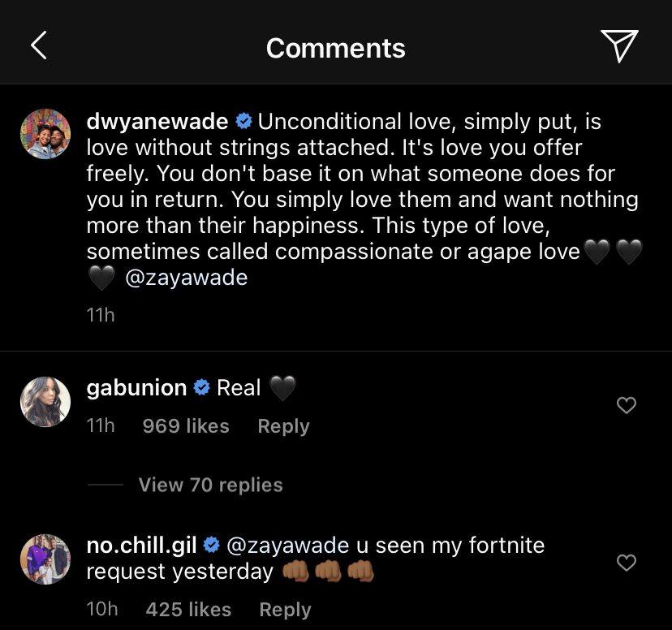672x630 pixels.
Task: Open dwyanewade's profile picture
Action: tap(45, 134)
